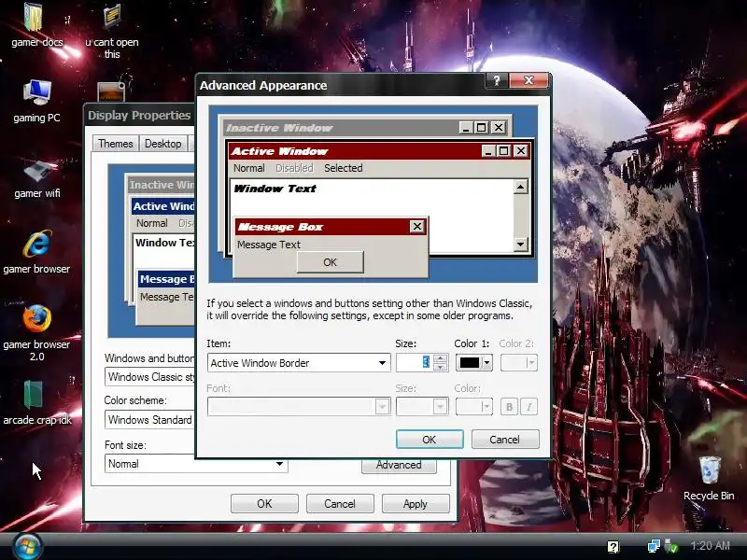Increase the item Size with up spinner
The height and width of the screenshot is (560, 747).
[x=441, y=358]
